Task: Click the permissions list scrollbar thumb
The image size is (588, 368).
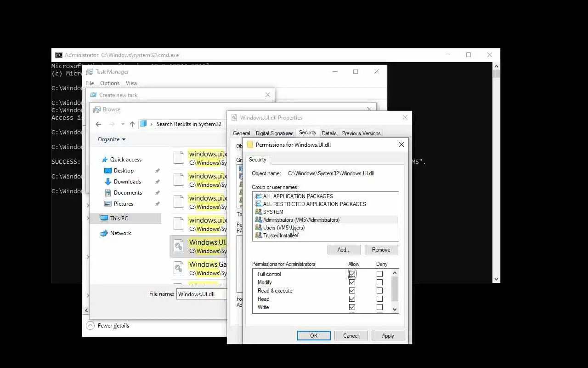Action: coord(395,288)
